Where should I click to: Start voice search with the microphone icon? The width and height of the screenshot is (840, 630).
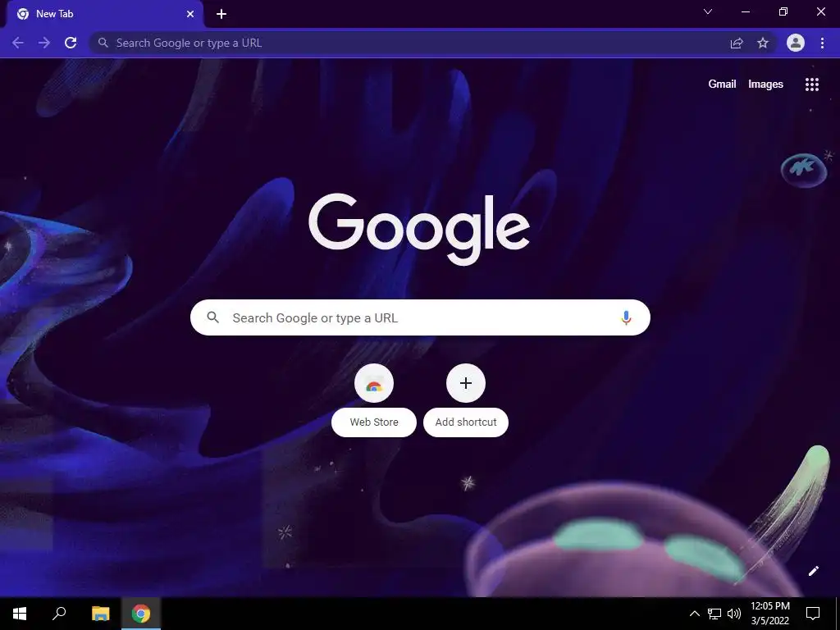pos(626,317)
